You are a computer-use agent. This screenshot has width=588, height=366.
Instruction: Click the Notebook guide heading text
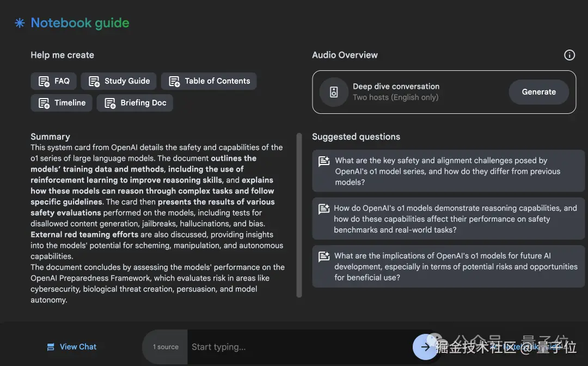(x=80, y=23)
